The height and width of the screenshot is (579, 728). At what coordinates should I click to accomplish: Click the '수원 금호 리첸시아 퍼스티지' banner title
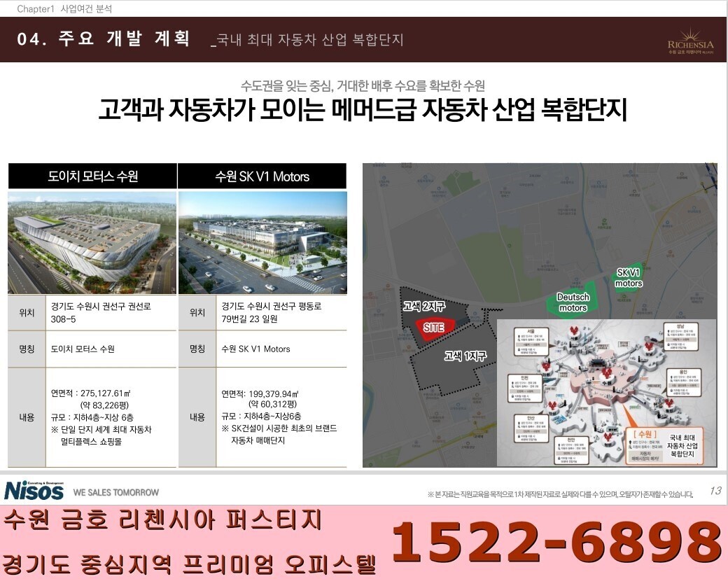(x=162, y=519)
